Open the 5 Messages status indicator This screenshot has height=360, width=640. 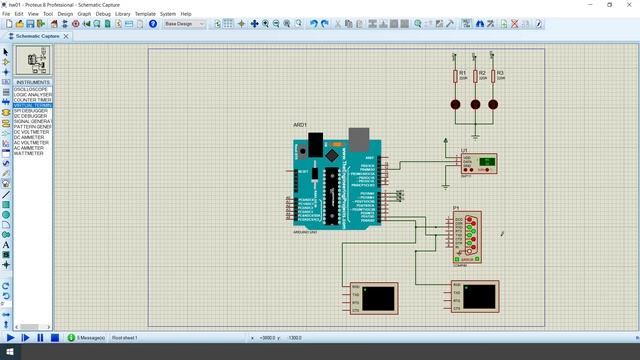(x=87, y=338)
